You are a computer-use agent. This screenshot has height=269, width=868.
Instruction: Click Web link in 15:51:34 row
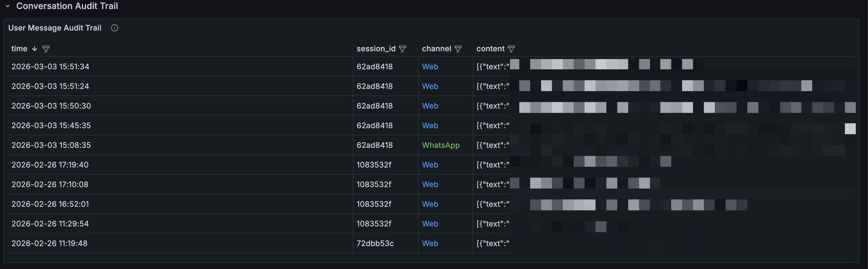(x=430, y=67)
